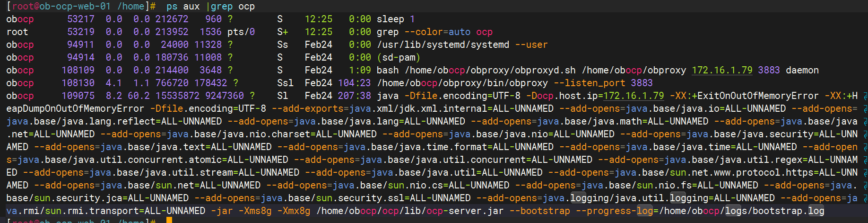This screenshot has width=868, height=223.
Task: Open the underlined IP after -Docp.host.ip=
Action: (x=634, y=96)
